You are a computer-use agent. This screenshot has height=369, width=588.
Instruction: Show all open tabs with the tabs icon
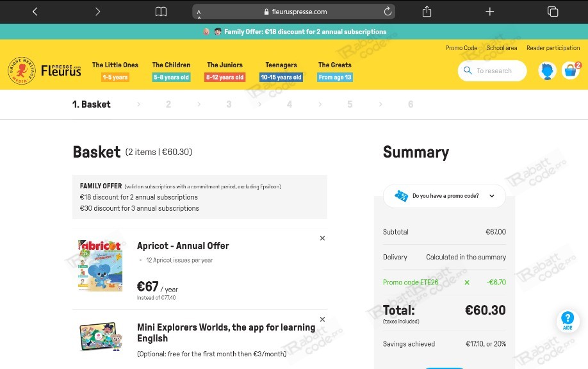tap(553, 12)
